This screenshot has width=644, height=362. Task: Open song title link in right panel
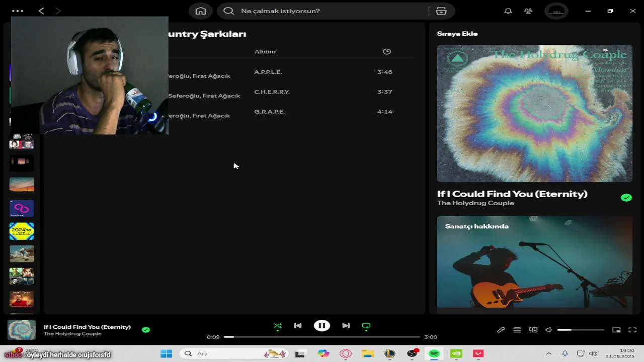[512, 194]
